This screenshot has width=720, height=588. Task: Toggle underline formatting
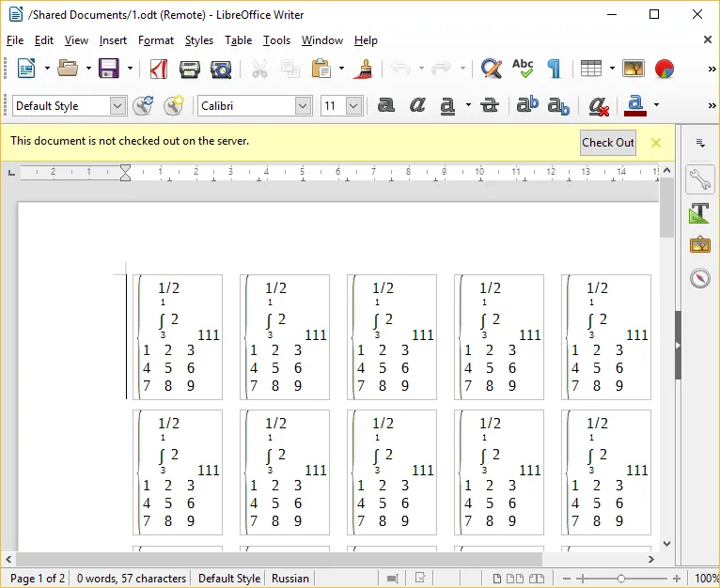point(447,106)
